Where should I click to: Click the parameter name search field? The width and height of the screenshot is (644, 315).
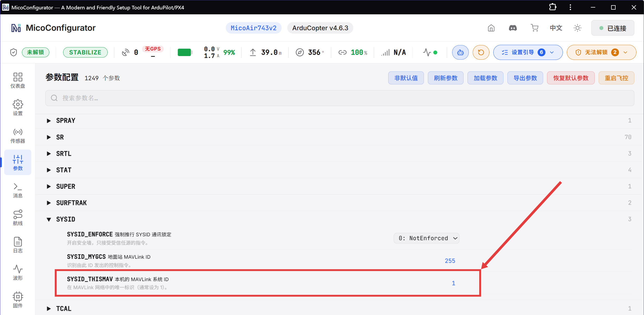click(x=339, y=98)
